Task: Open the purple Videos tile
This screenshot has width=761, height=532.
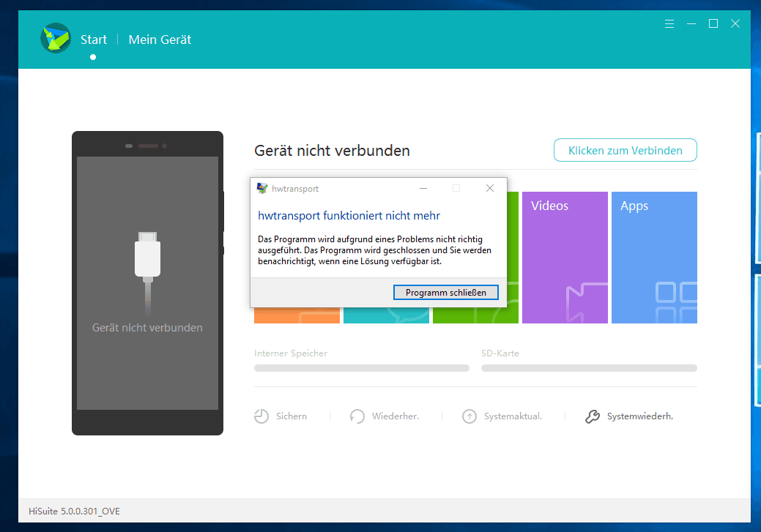Action: point(565,257)
